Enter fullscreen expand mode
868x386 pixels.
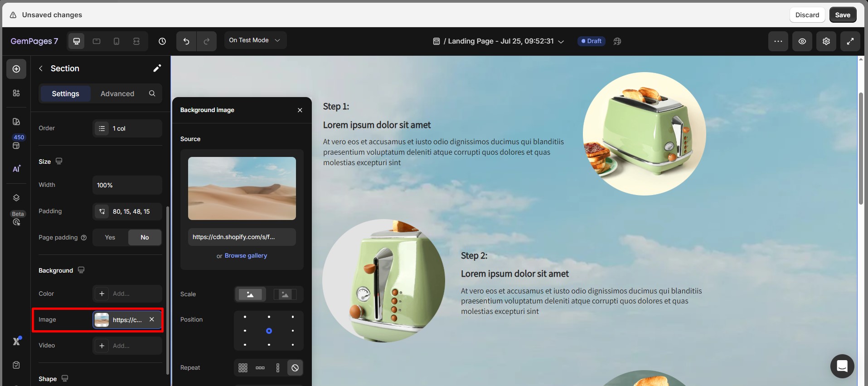850,41
